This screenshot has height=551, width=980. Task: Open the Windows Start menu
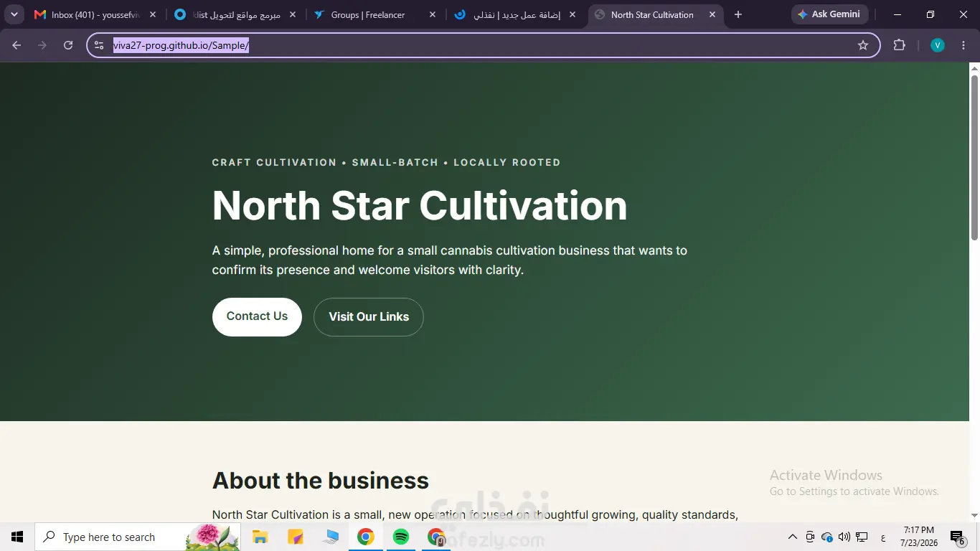click(x=17, y=537)
